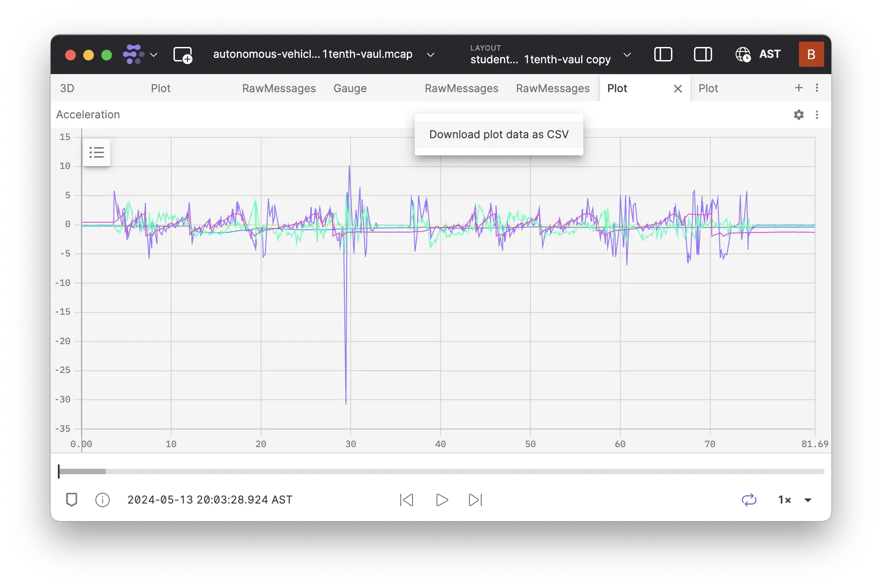The height and width of the screenshot is (588, 882).
Task: Enable looped playback repeat
Action: coord(749,500)
